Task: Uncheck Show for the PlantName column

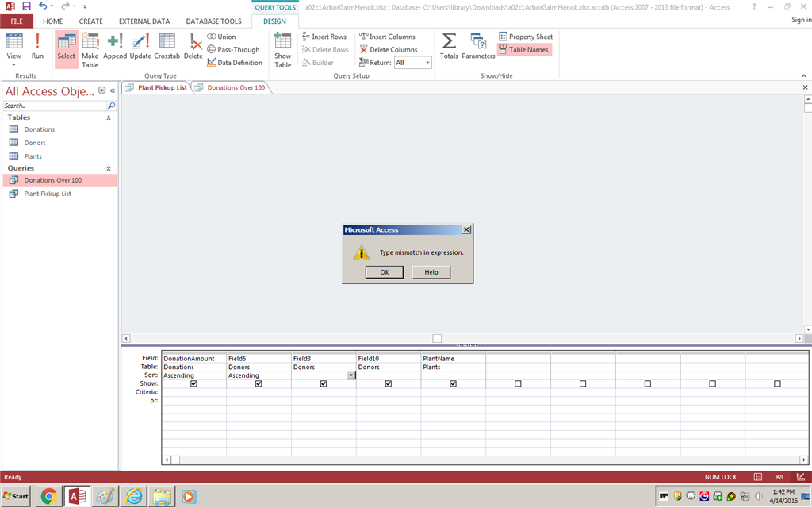Action: pos(453,383)
